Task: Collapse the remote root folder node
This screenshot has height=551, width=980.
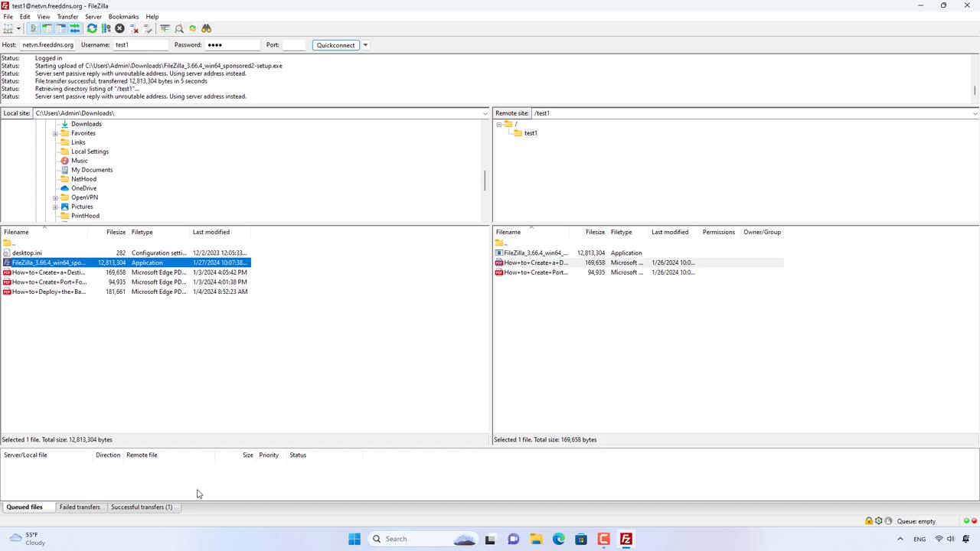Action: [498, 124]
